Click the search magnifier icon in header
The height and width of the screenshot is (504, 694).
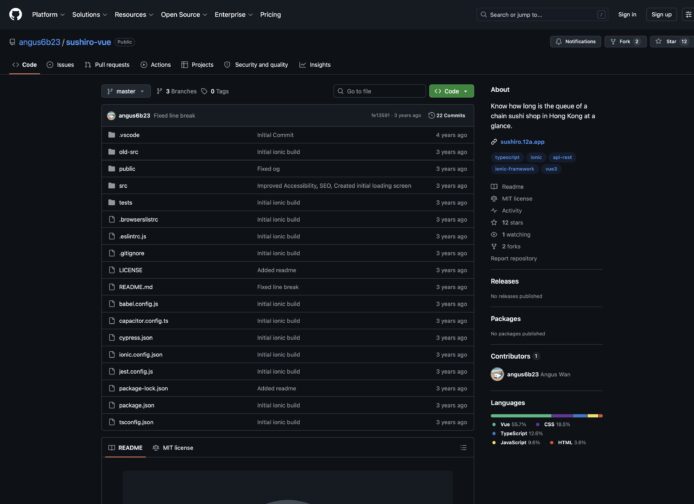pyautogui.click(x=483, y=15)
